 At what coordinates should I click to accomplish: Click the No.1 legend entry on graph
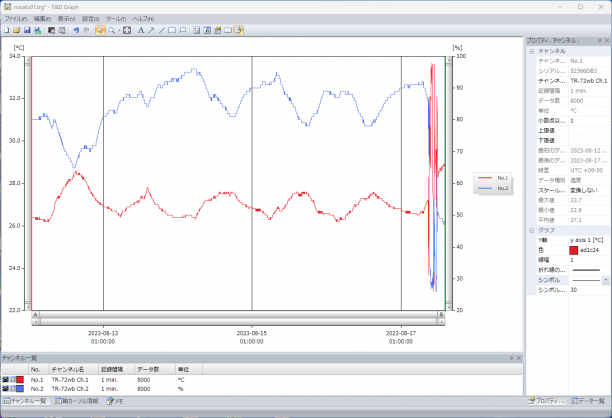pyautogui.click(x=493, y=178)
